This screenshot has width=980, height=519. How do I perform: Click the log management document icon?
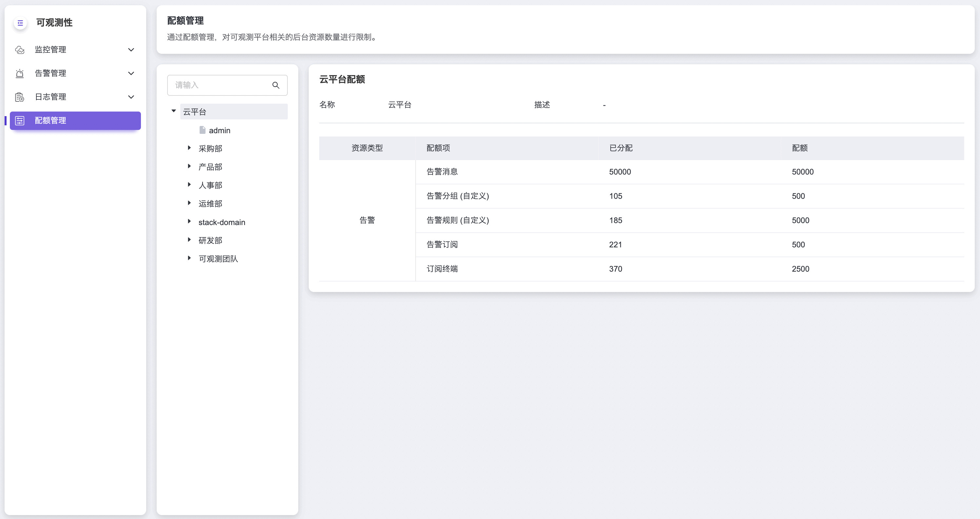(20, 97)
